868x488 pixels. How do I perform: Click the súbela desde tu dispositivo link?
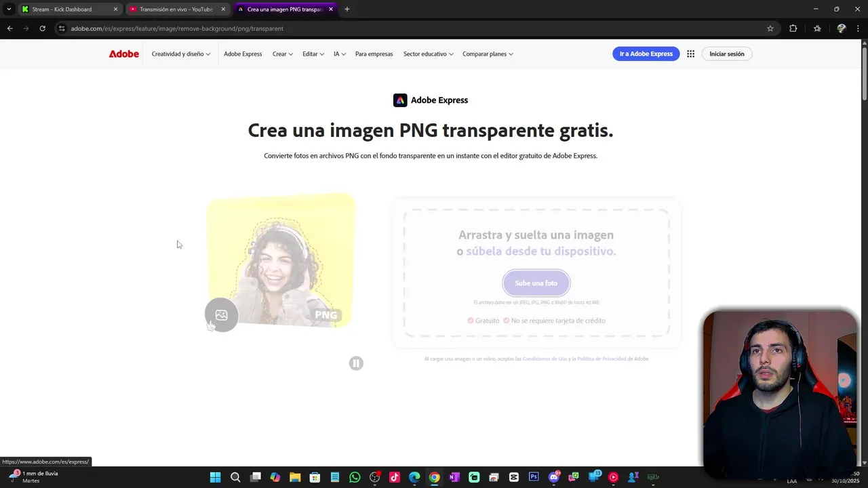pyautogui.click(x=541, y=251)
